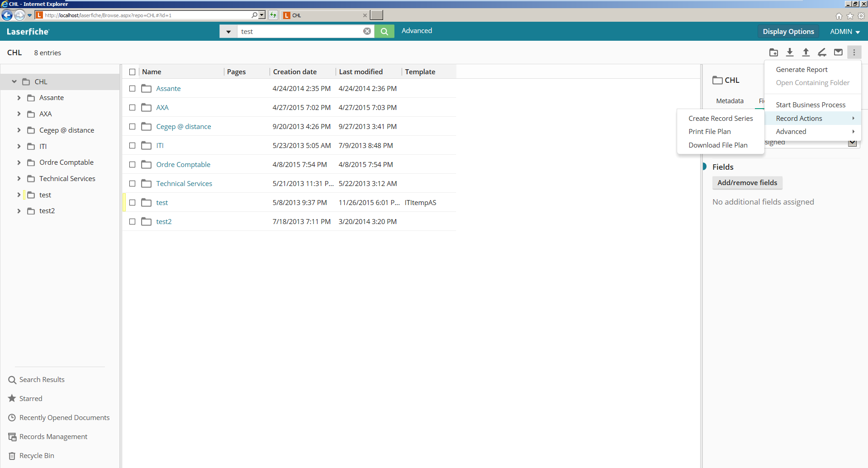The width and height of the screenshot is (868, 468).
Task: Click folder icon of the Assante row
Action: pos(146,89)
